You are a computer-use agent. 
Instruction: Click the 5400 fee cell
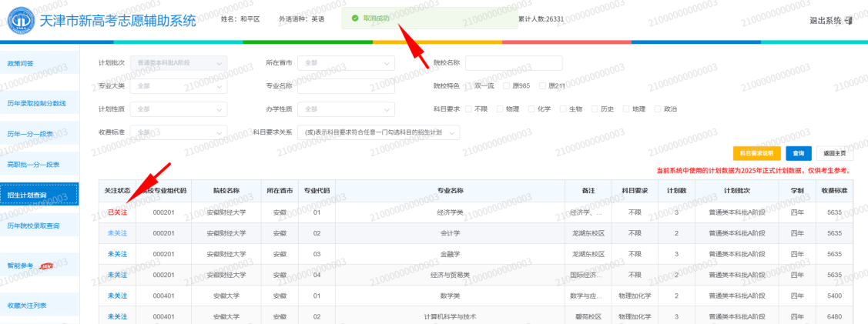834,296
